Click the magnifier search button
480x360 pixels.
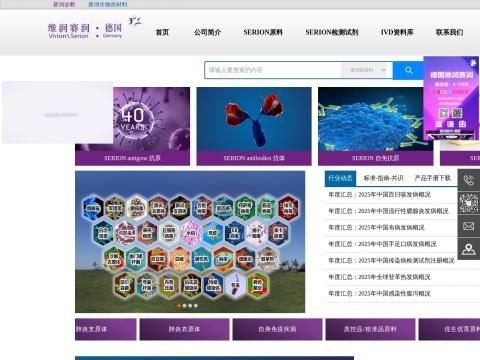click(x=408, y=70)
